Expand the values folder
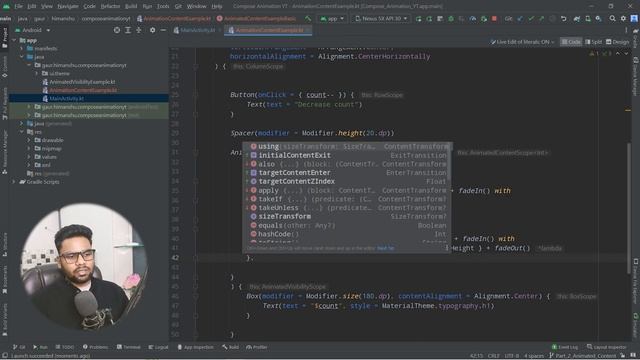 [x=29, y=157]
